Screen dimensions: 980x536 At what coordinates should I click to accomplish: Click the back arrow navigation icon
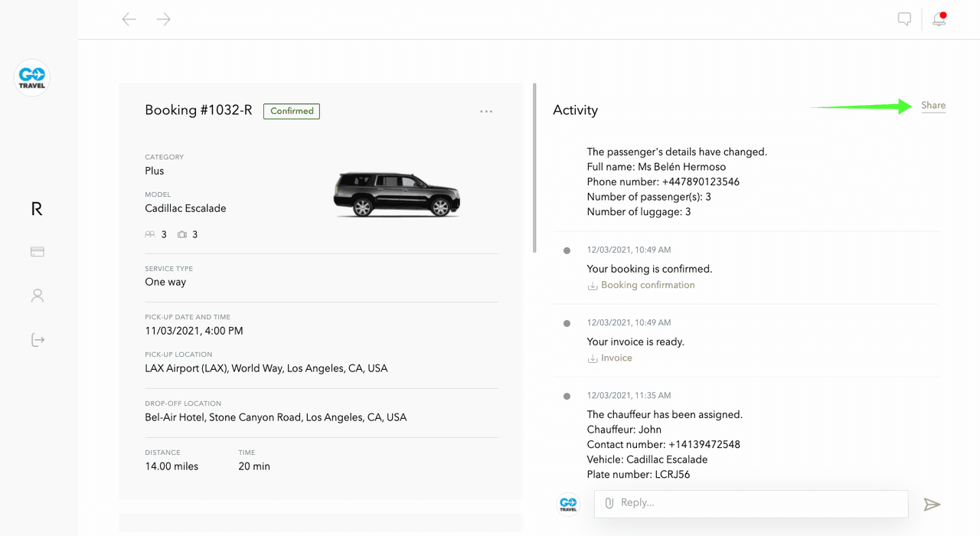tap(129, 19)
